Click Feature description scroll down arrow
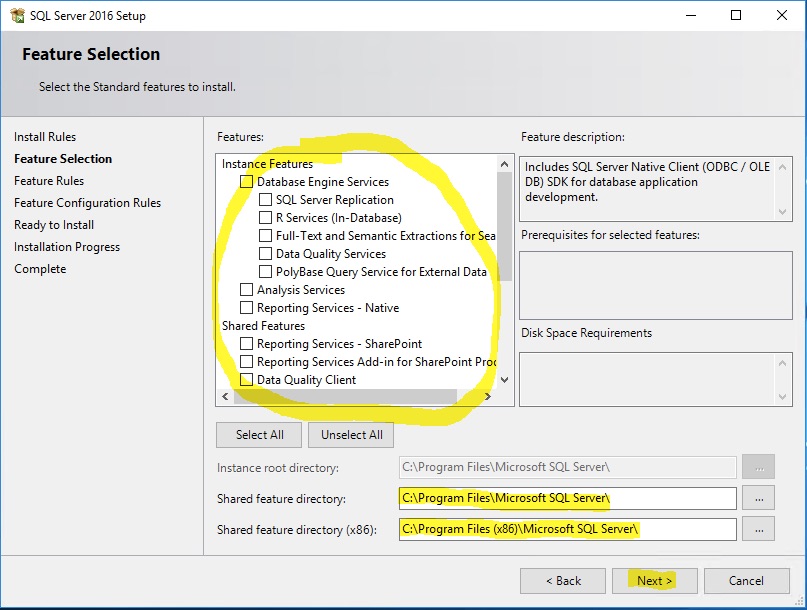 pos(782,212)
